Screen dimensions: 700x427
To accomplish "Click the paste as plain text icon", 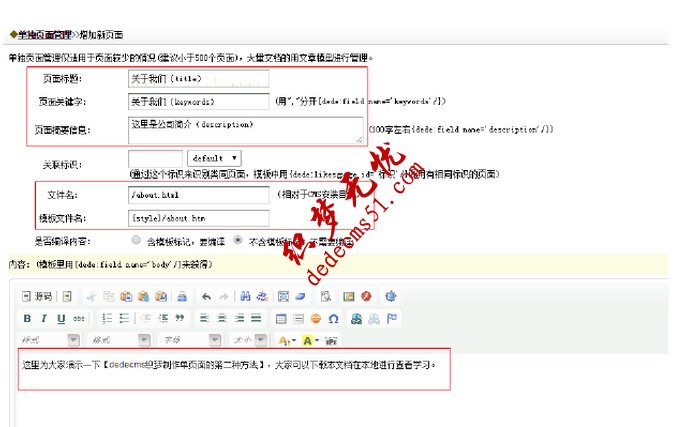I will click(143, 296).
